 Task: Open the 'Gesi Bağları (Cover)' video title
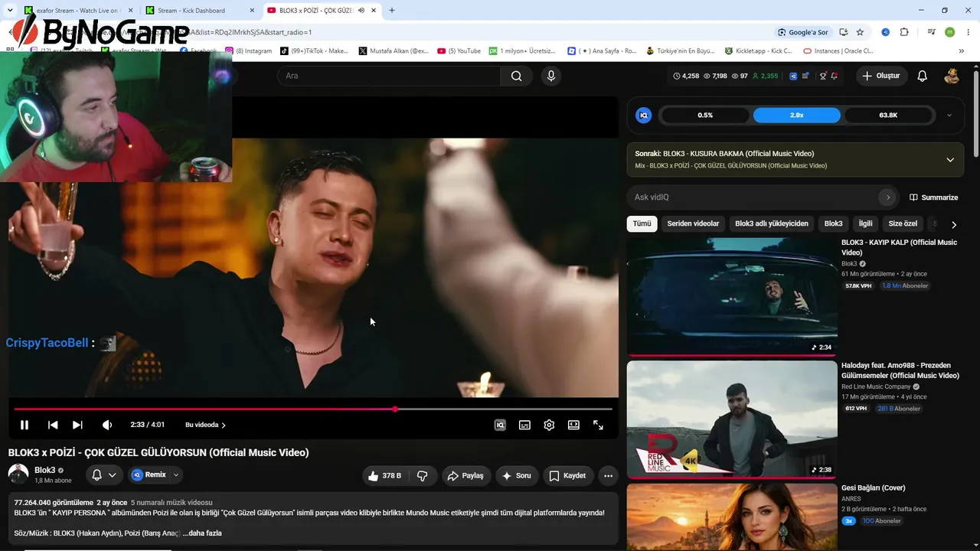(x=874, y=487)
